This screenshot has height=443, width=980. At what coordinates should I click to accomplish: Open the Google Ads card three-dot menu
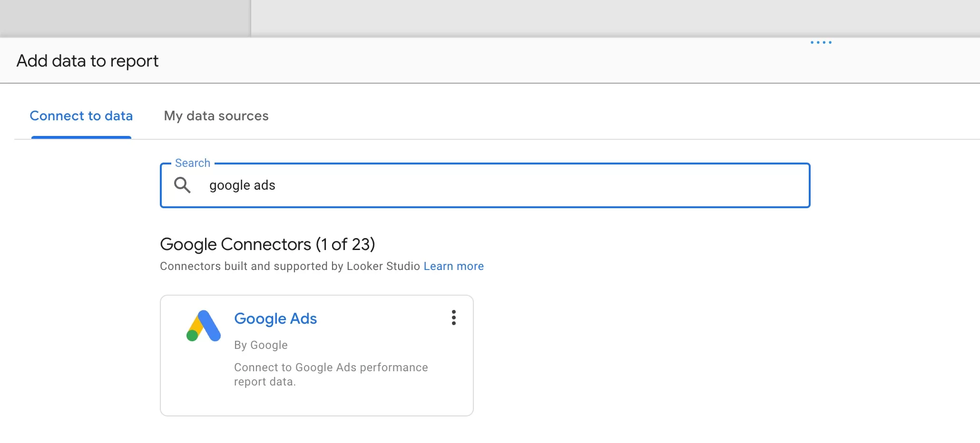tap(454, 318)
